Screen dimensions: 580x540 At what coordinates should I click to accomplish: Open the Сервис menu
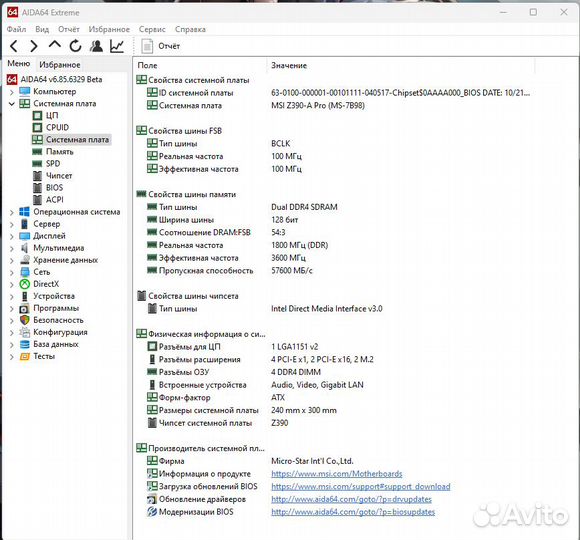[x=152, y=29]
